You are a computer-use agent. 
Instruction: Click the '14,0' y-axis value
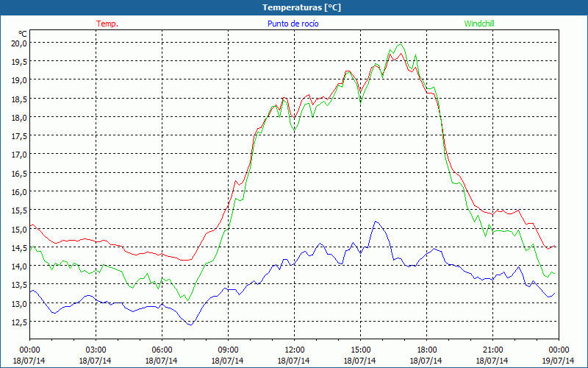19,266
